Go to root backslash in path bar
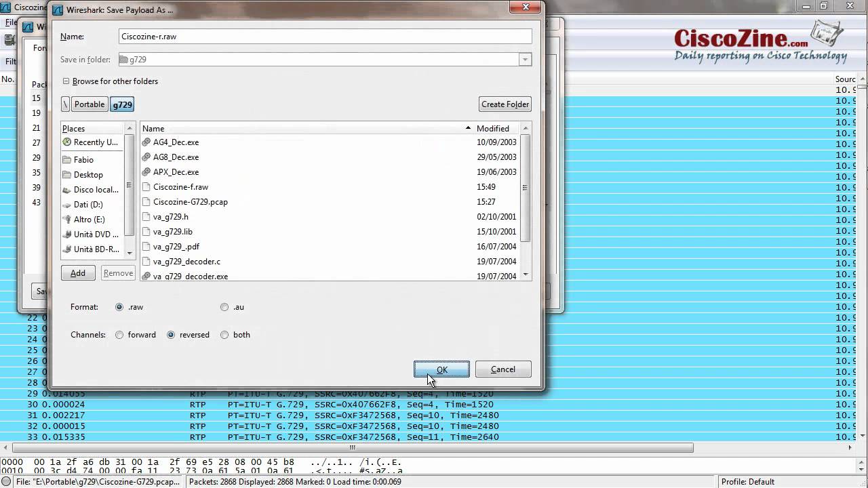This screenshot has width=868, height=488. pos(66,104)
